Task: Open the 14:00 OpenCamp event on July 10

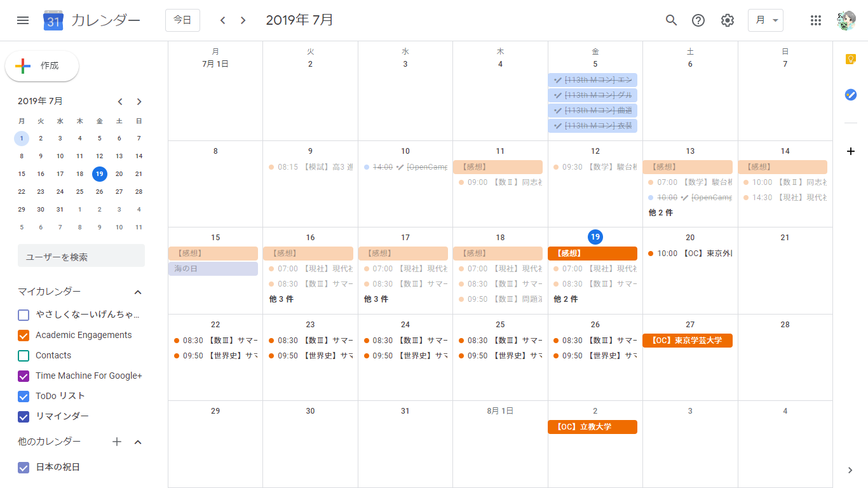Action: coord(403,167)
